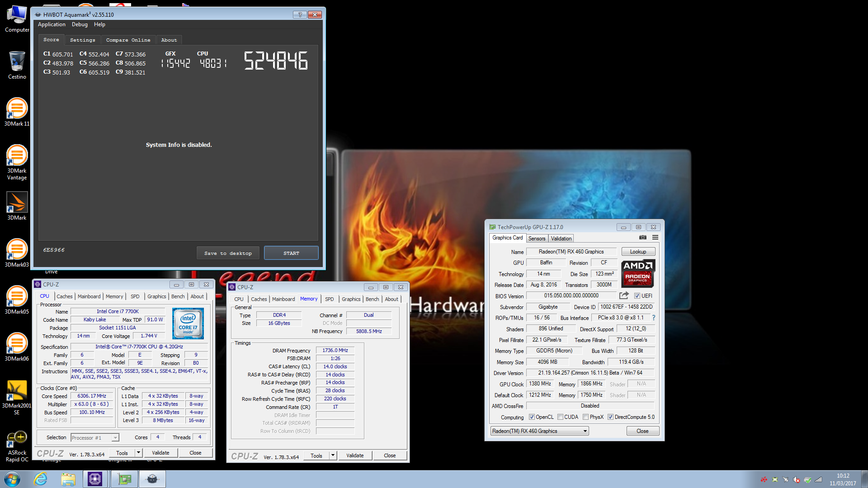This screenshot has height=488, width=868.
Task: Toggle the DirectCompute 5.0 checkbox
Action: pos(611,417)
